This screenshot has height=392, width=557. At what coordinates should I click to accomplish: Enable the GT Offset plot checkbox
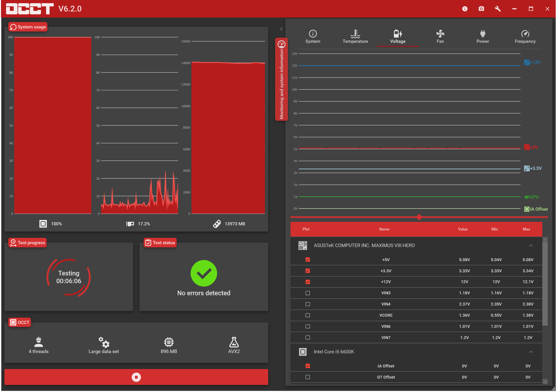[308, 377]
